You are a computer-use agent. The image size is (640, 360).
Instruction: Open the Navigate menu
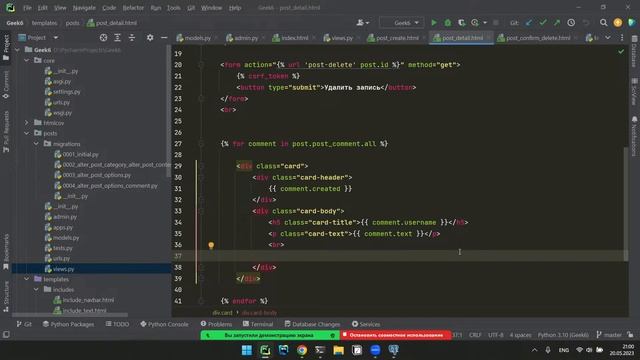click(84, 8)
